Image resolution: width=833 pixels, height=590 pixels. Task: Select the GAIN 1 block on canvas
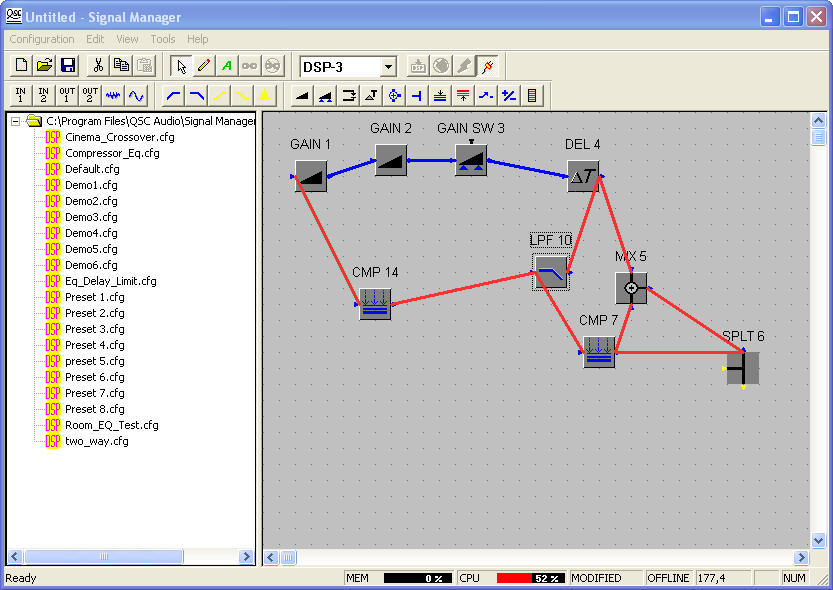311,176
